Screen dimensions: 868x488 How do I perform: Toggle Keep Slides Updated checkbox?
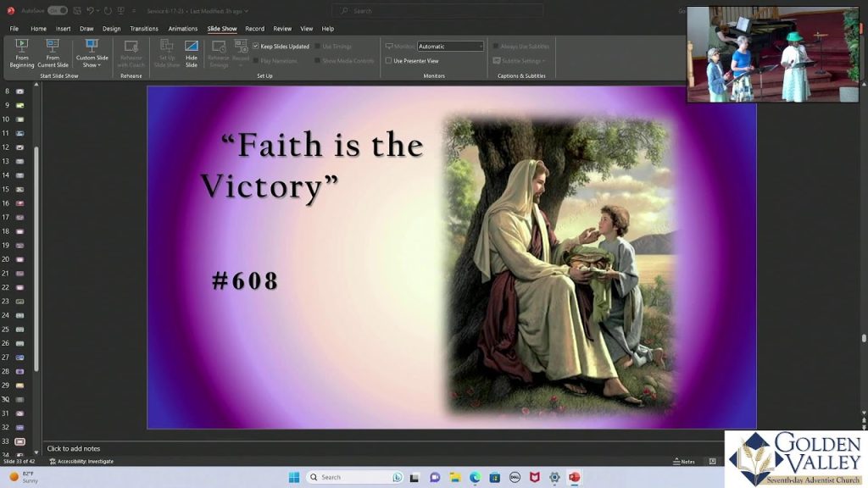click(281, 47)
